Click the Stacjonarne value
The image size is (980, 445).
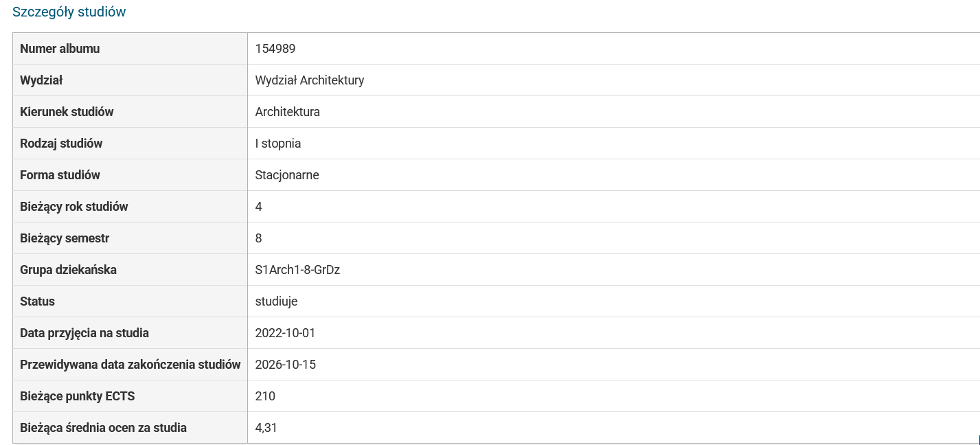[286, 175]
